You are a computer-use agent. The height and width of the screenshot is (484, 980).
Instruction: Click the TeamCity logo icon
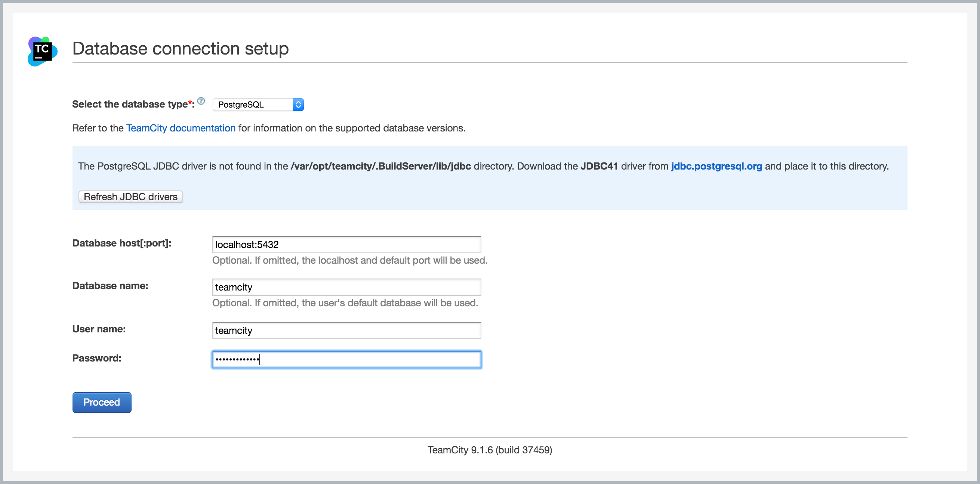click(x=42, y=51)
